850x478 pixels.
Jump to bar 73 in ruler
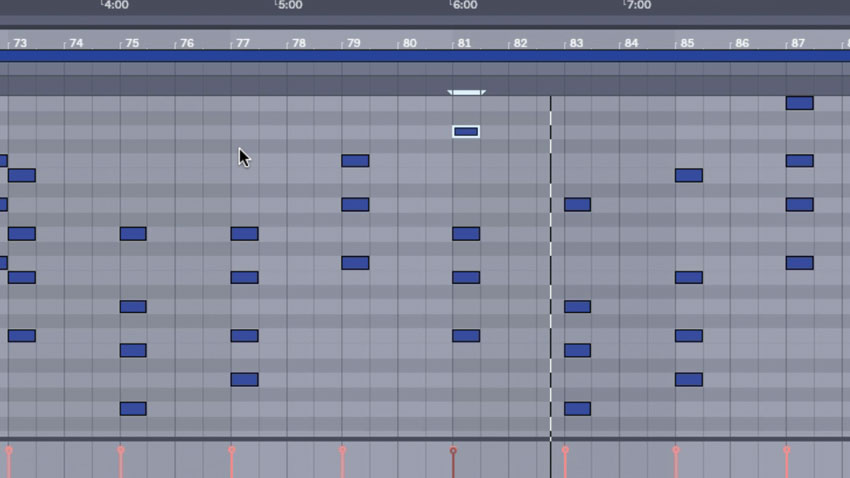[x=20, y=43]
